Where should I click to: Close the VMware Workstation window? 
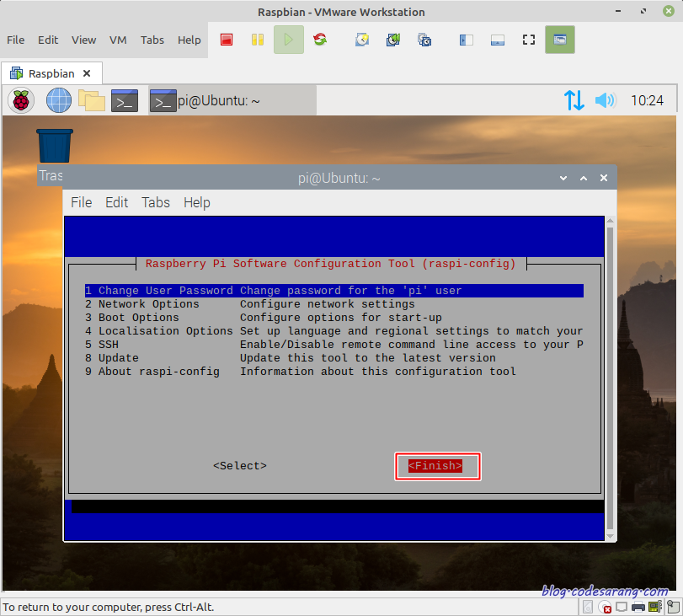coord(669,11)
